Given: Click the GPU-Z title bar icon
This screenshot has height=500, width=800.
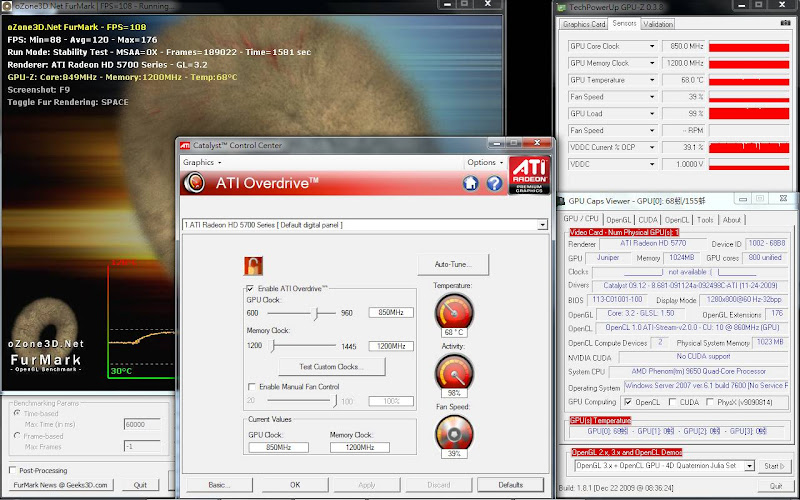Looking at the screenshot, I should coord(562,7).
